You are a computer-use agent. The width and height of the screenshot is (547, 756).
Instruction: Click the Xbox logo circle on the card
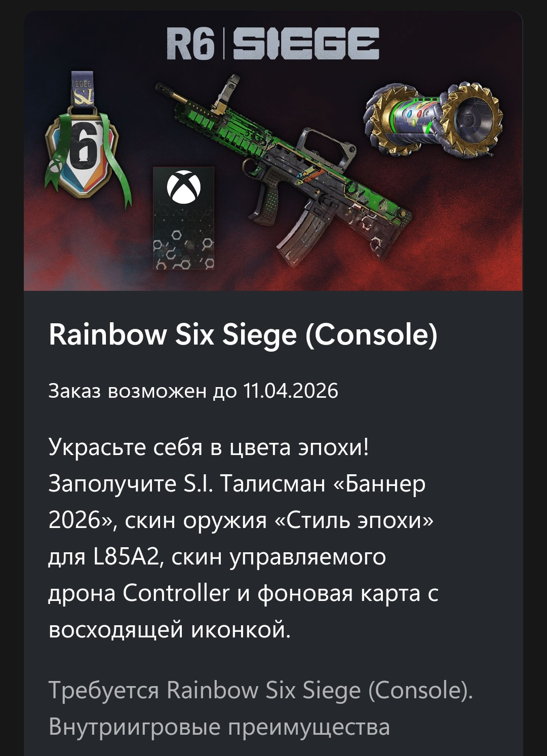[x=183, y=186]
